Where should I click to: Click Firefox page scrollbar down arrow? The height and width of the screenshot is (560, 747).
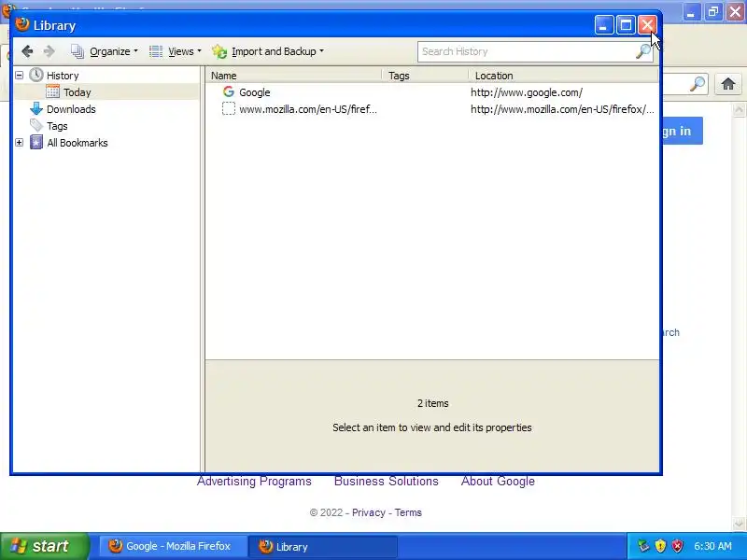pyautogui.click(x=739, y=524)
